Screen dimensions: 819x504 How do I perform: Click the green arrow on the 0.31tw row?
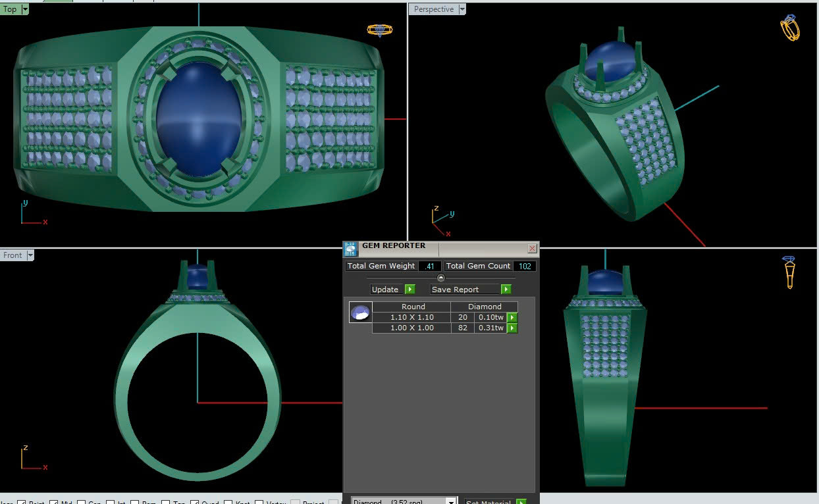tap(512, 328)
